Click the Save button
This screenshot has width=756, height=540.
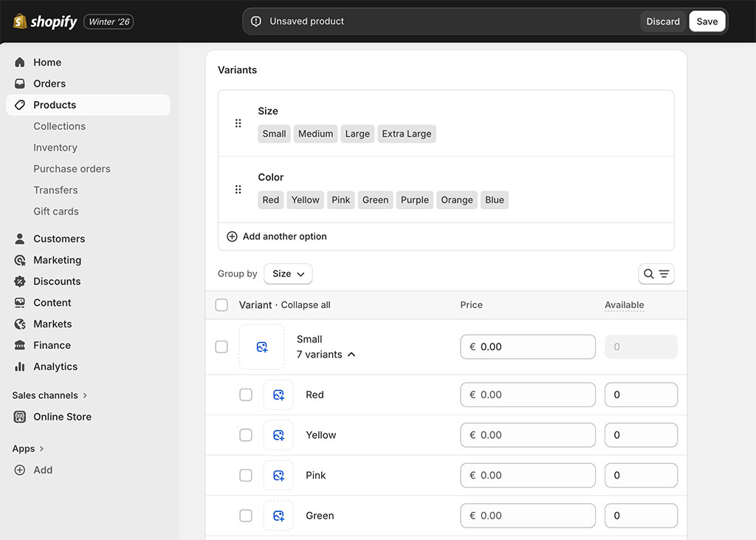click(707, 21)
